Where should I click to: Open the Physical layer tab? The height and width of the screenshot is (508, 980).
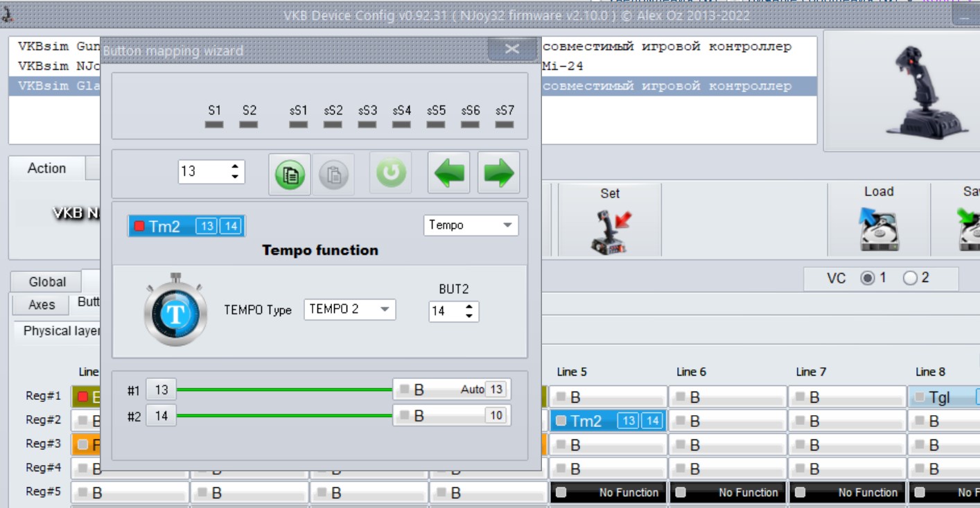coord(62,331)
